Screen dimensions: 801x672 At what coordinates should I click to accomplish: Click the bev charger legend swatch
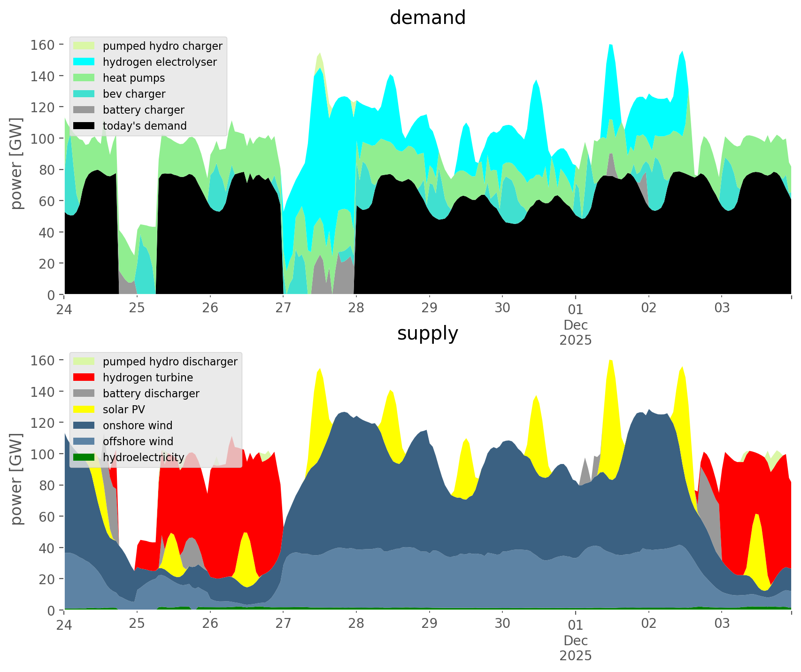tap(84, 94)
